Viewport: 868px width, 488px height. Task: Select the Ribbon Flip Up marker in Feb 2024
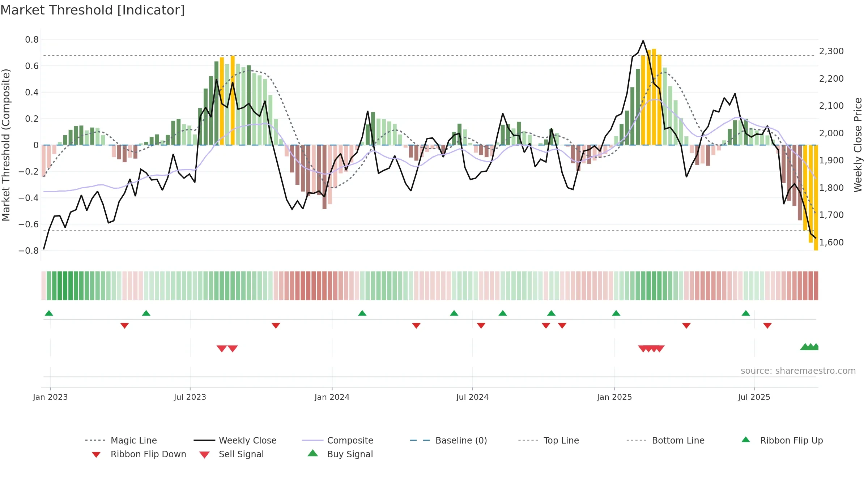[362, 313]
